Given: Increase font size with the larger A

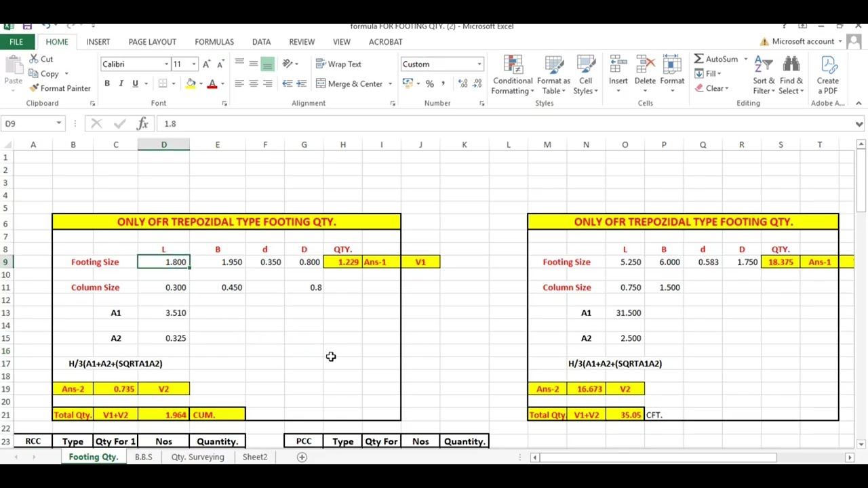Looking at the screenshot, I should pyautogui.click(x=207, y=64).
